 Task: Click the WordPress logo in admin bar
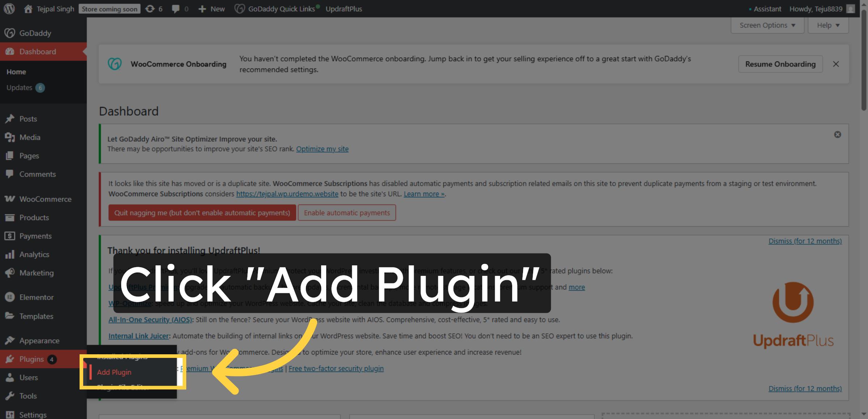click(9, 8)
